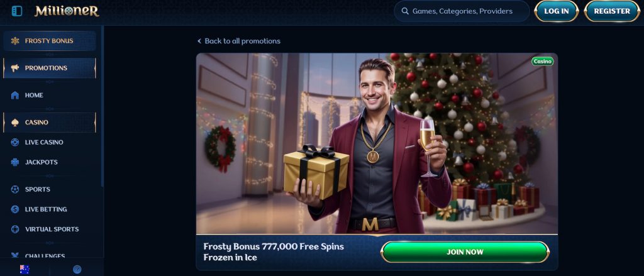Click the Games, Categories, Providers search field

coord(462,11)
